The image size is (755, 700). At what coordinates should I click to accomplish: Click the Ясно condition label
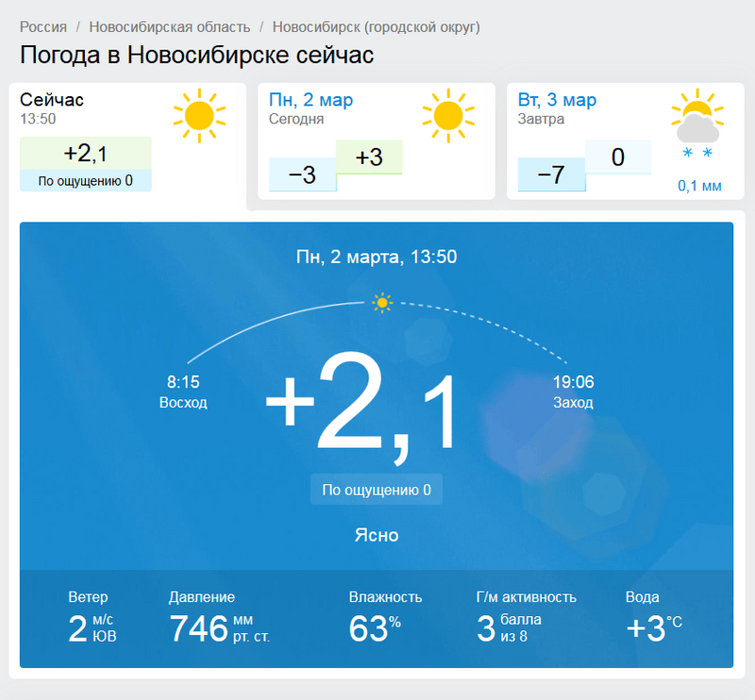point(377,535)
